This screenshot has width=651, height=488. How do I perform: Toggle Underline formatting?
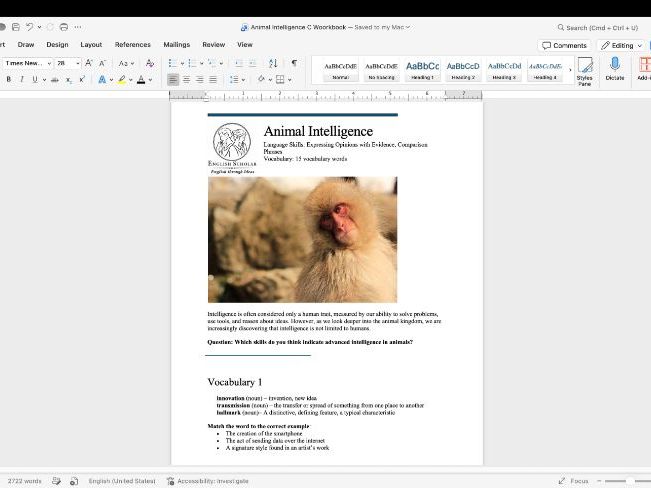click(34, 79)
